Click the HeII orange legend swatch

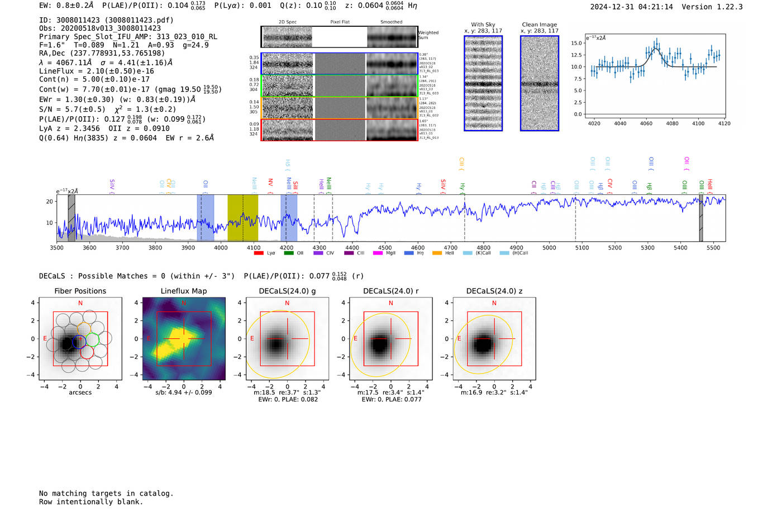click(437, 253)
